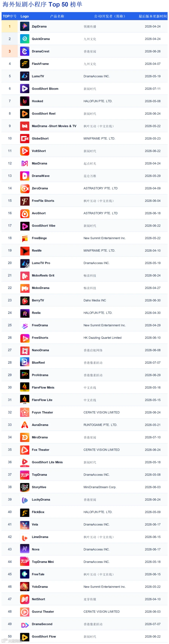Click the 最后版本更新时间 column header
Screen dimensions: 169x644
[152, 16]
